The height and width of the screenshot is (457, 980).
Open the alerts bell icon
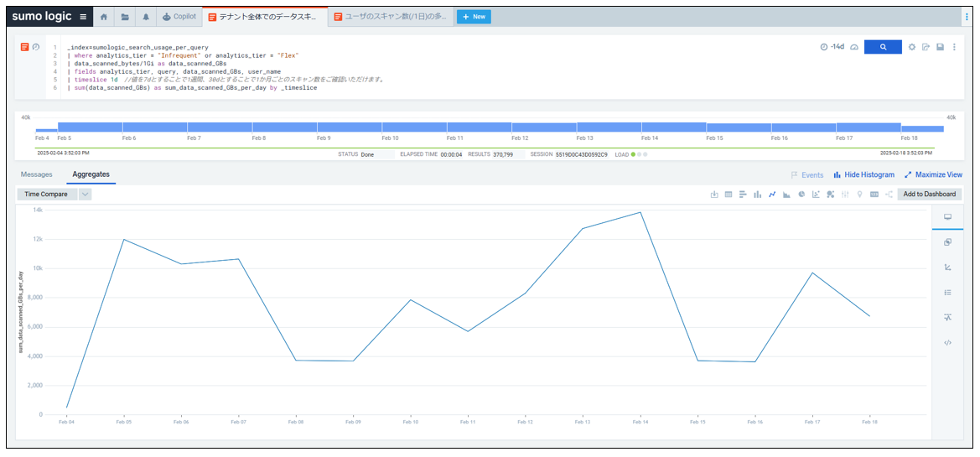146,17
